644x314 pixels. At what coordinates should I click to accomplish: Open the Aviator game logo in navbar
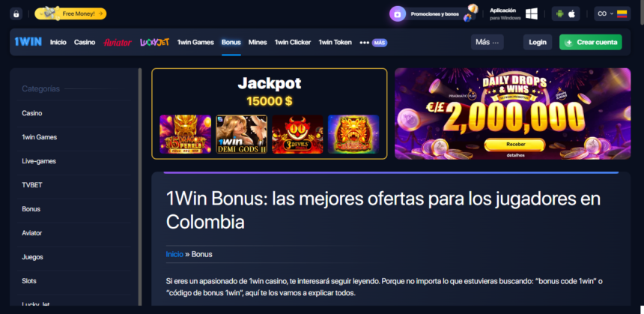118,42
